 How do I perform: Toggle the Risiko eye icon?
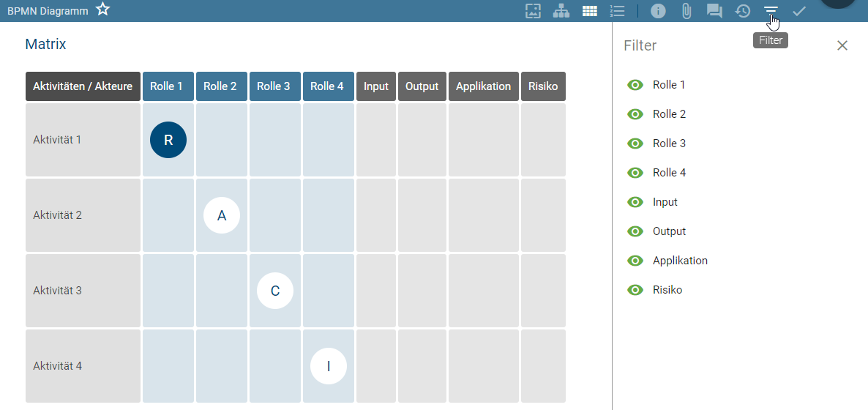point(635,290)
